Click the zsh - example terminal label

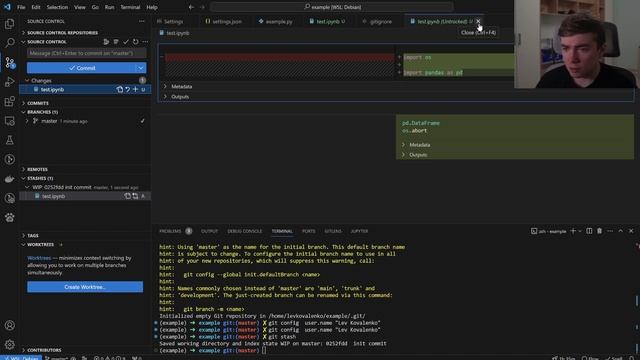(549, 231)
